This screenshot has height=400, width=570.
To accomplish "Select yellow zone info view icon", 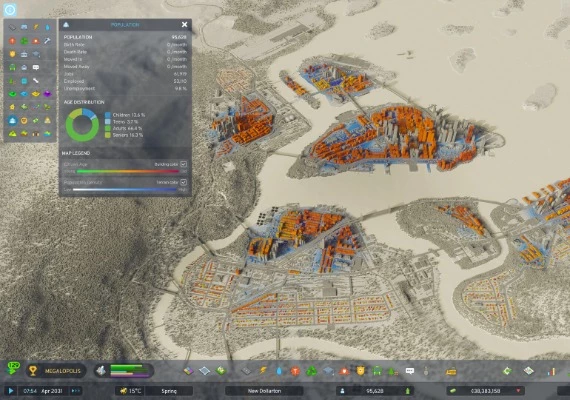I will pyautogui.click(x=36, y=94).
